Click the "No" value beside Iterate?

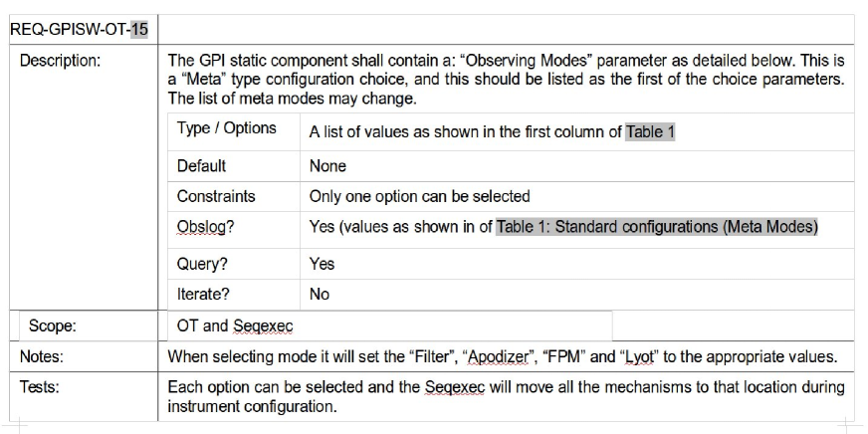(320, 294)
